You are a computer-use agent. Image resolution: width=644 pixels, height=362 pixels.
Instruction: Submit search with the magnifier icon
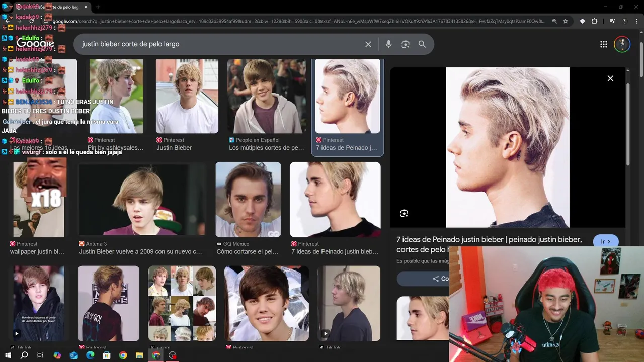[422, 44]
